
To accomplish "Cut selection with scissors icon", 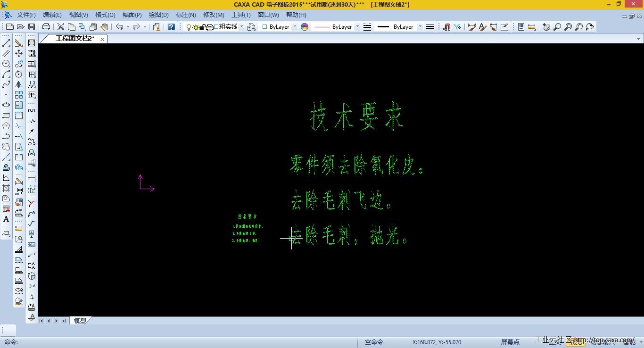I will (x=61, y=27).
